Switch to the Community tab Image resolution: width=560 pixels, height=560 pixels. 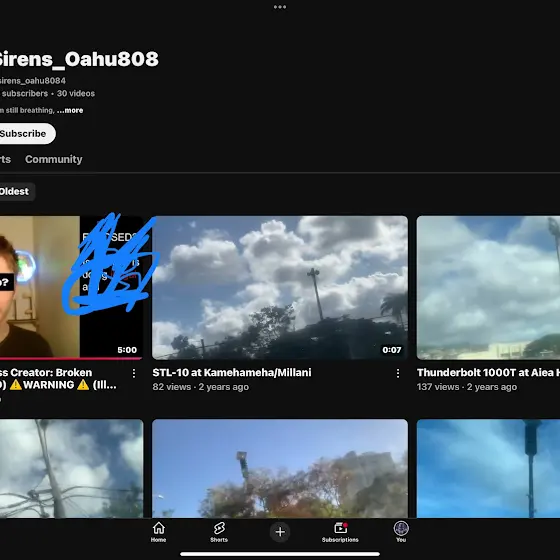[x=54, y=159]
